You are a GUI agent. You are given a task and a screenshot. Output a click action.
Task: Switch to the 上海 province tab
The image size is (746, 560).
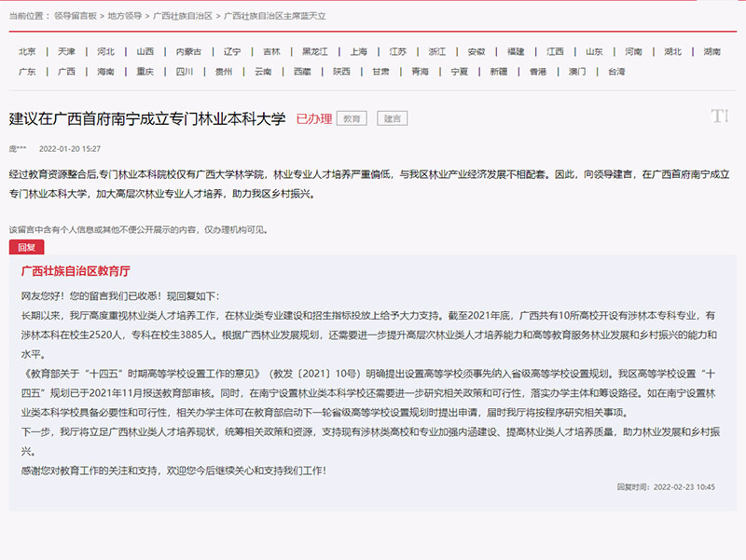tap(359, 51)
